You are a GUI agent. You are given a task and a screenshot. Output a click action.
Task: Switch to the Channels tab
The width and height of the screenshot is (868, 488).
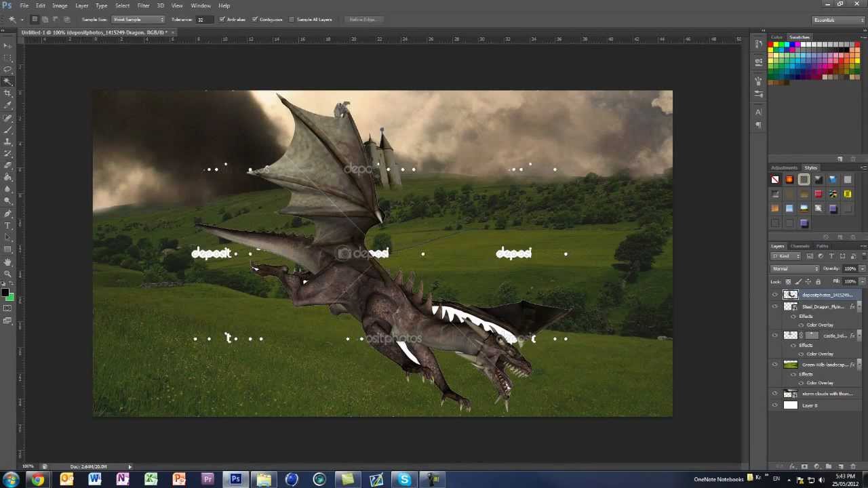coord(800,246)
